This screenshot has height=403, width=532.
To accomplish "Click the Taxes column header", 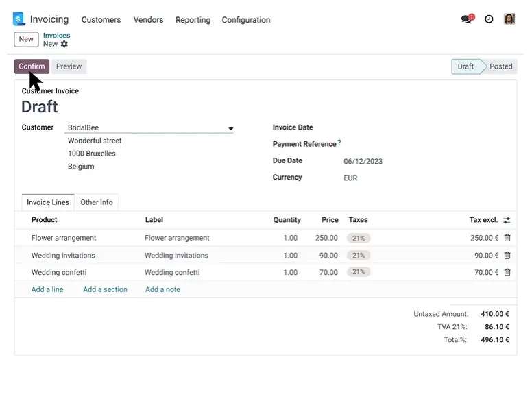I will tap(358, 220).
